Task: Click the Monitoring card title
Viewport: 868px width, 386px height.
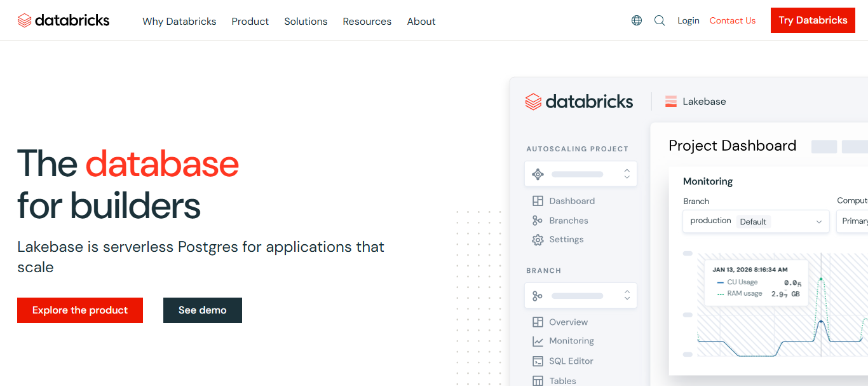Action: pos(708,181)
